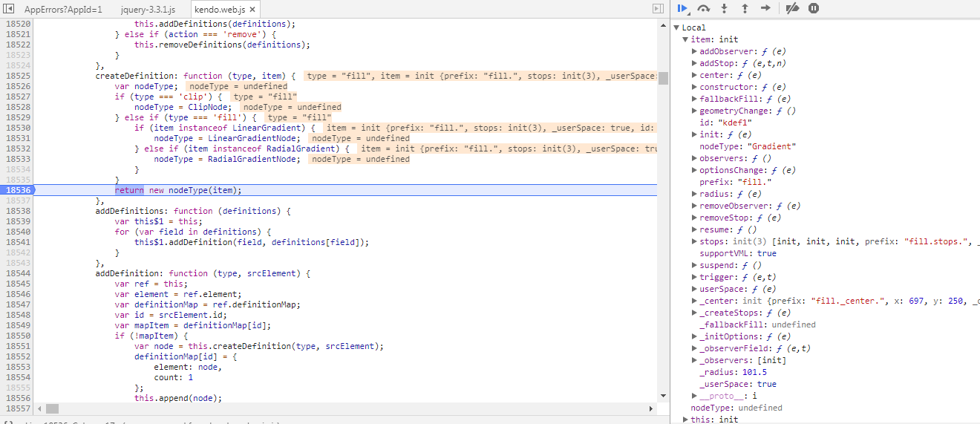
Task: Switch to jquery-3.3.1.js tab
Action: [148, 10]
